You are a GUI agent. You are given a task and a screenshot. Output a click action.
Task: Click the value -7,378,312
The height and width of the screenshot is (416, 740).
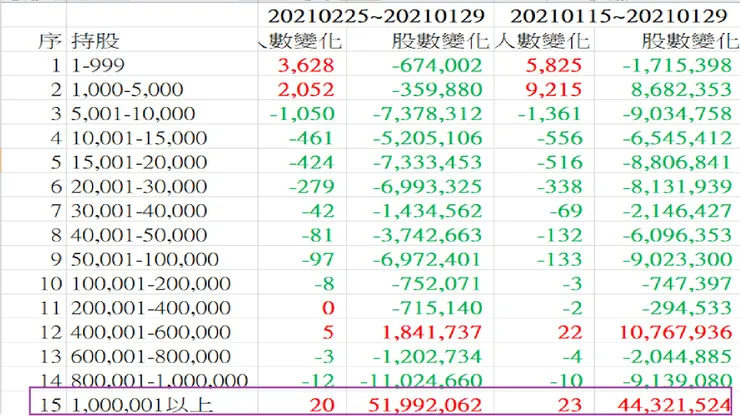pos(428,114)
